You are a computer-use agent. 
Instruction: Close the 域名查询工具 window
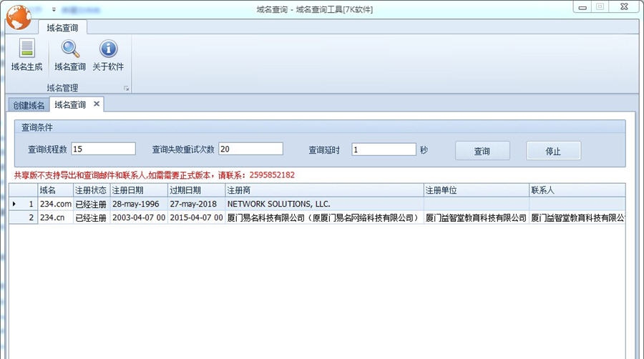click(624, 6)
